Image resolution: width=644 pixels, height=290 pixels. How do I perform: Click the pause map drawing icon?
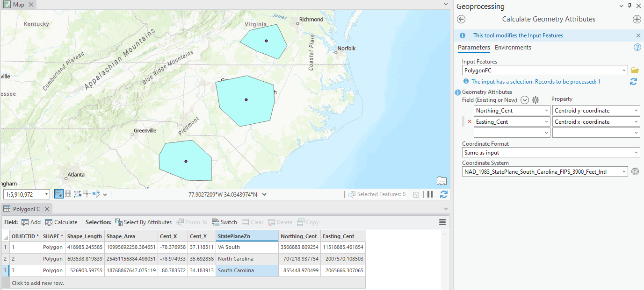[x=430, y=194]
